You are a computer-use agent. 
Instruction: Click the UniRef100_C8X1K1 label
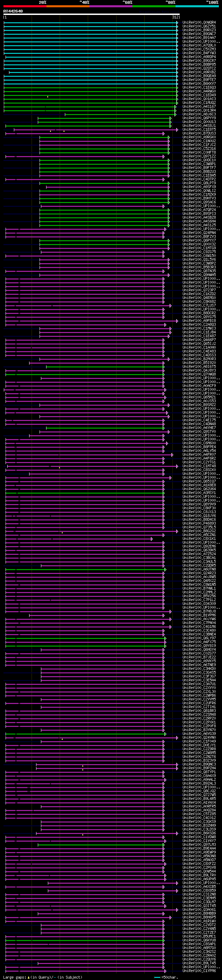199,539
